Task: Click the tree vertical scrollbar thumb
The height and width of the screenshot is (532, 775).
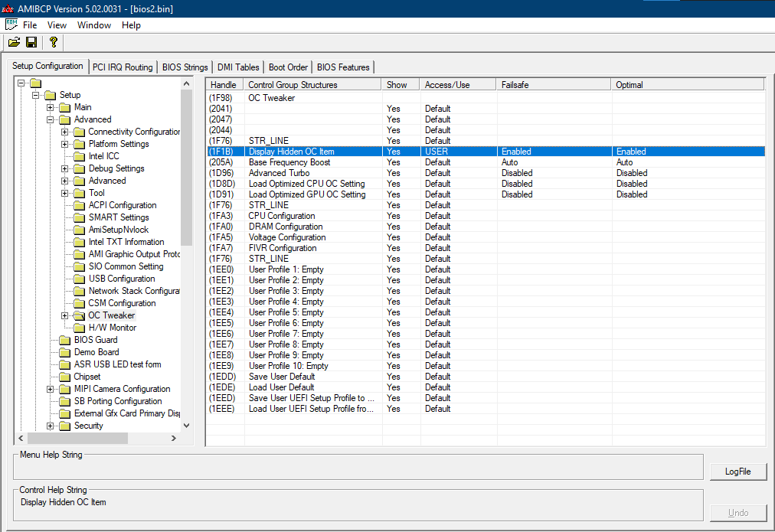Action: pyautogui.click(x=186, y=168)
